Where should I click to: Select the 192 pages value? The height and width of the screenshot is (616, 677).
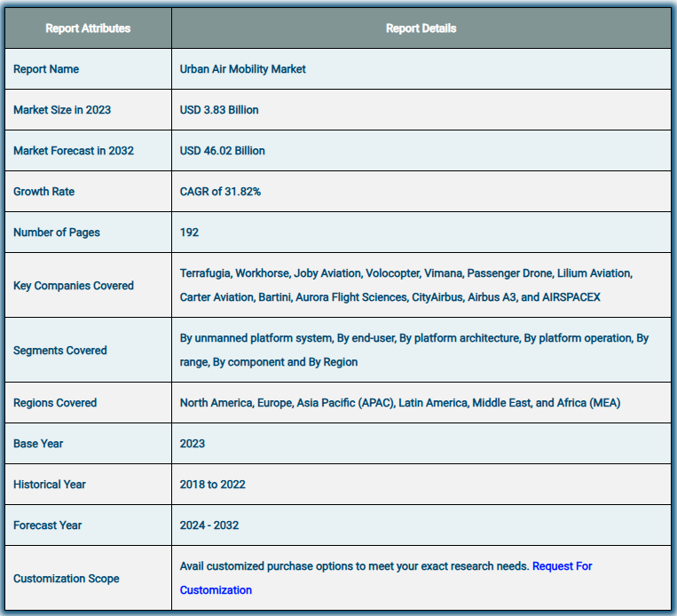tap(189, 233)
